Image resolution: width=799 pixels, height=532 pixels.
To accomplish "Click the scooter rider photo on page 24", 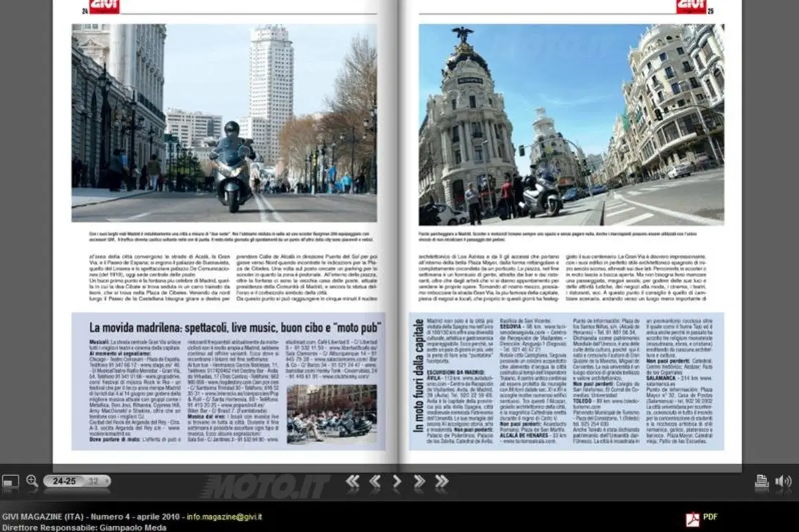I will click(224, 123).
